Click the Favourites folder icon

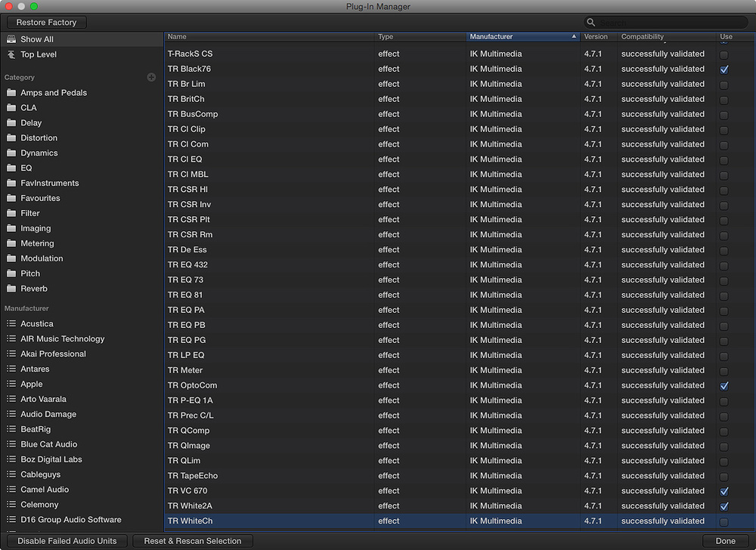(x=11, y=198)
